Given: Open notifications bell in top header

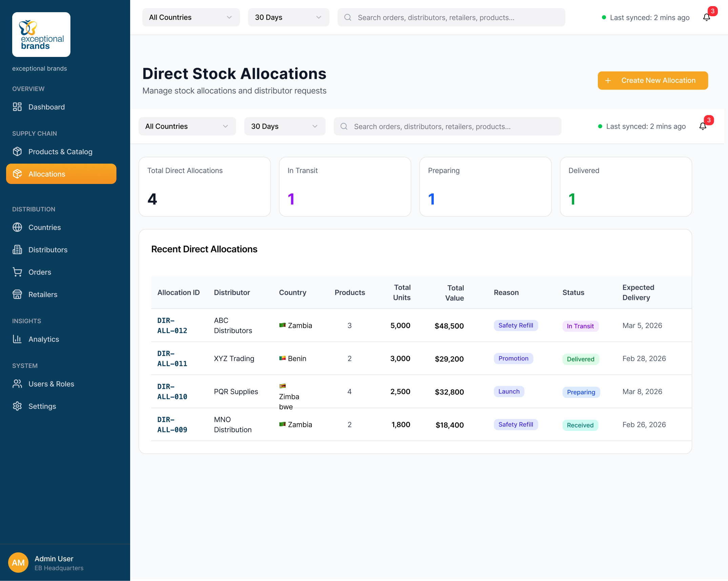Looking at the screenshot, I should (x=707, y=17).
